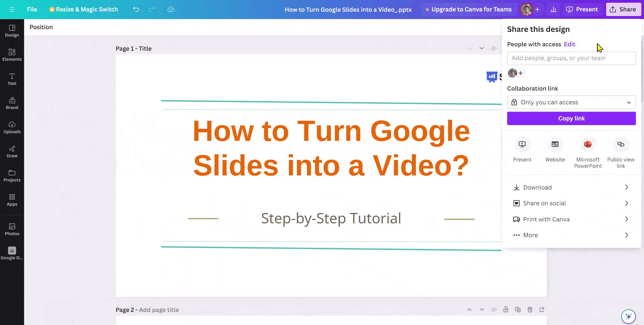Click the undo arrow in the toolbar

tap(136, 9)
